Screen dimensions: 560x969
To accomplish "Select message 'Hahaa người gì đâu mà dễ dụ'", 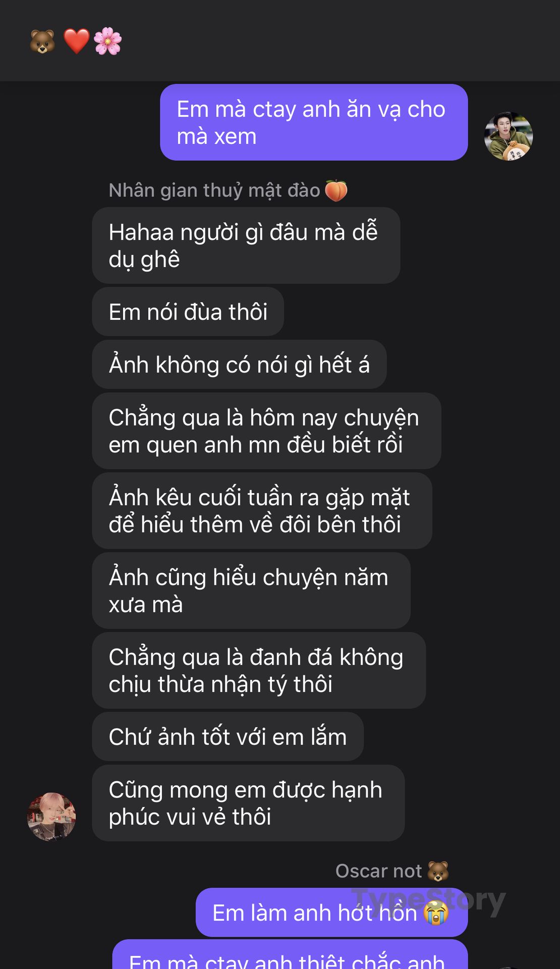I will tap(246, 245).
